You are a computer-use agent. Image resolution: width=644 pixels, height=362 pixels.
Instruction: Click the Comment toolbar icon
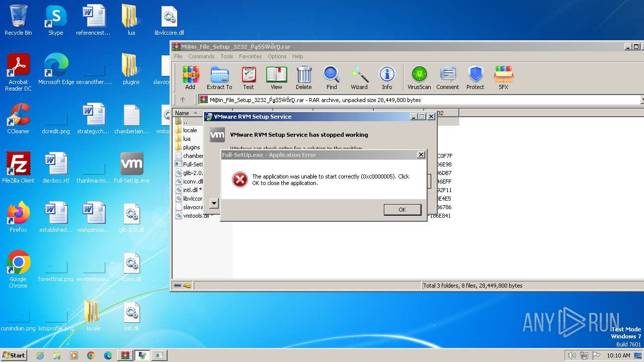[448, 78]
